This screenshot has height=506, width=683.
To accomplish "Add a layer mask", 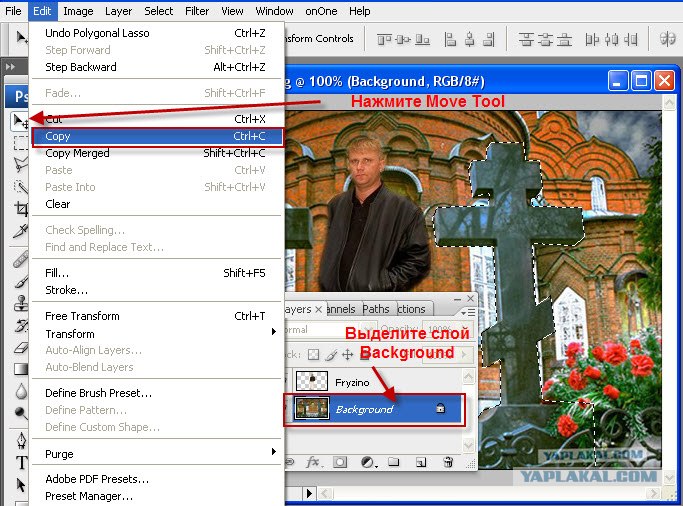I will pyautogui.click(x=340, y=462).
